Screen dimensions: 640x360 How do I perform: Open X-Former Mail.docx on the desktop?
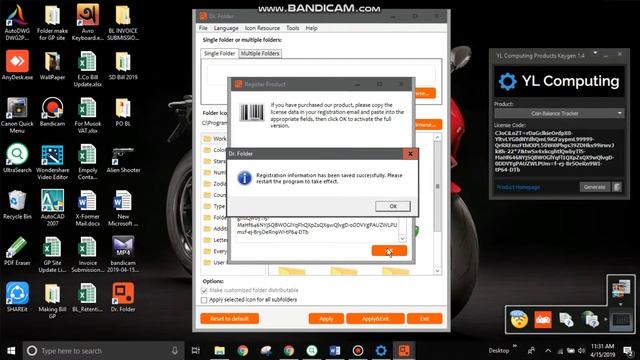click(87, 208)
